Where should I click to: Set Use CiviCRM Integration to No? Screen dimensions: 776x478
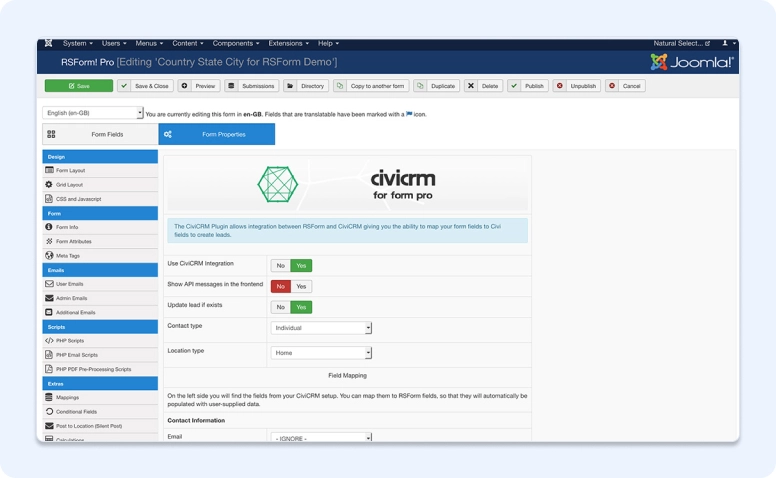point(280,266)
